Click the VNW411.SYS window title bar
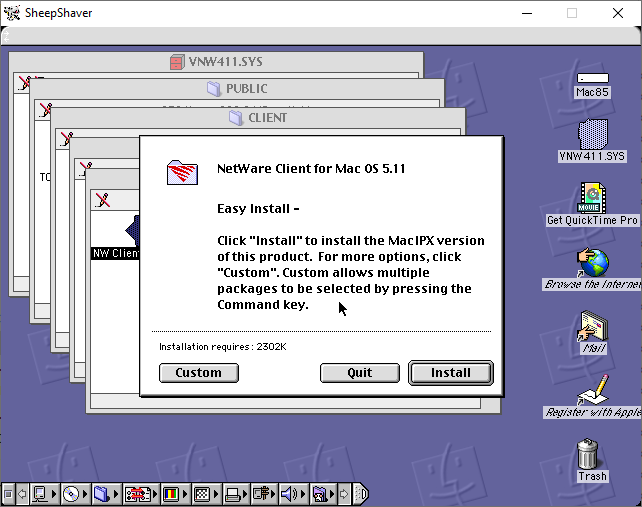This screenshot has height=507, width=642. [216, 62]
